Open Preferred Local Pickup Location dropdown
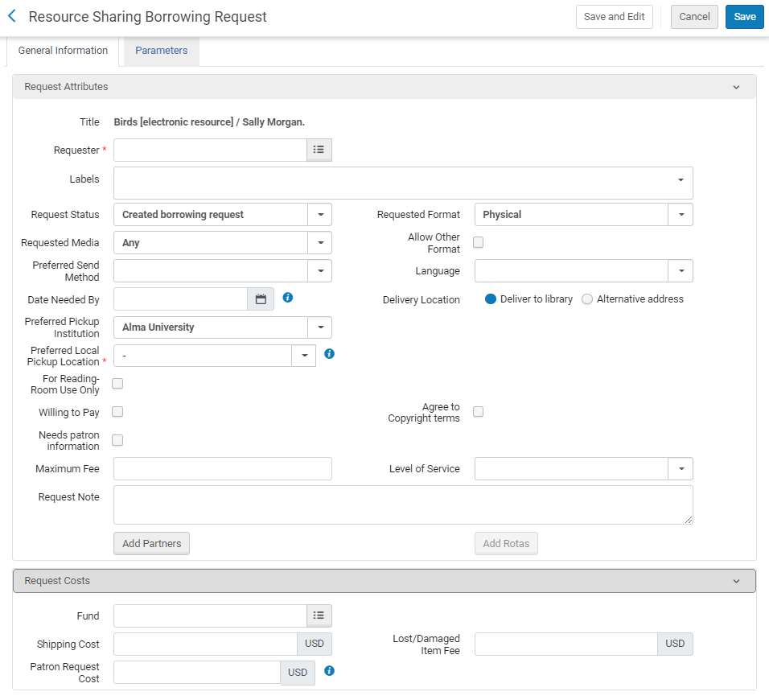The width and height of the screenshot is (769, 700). [304, 356]
